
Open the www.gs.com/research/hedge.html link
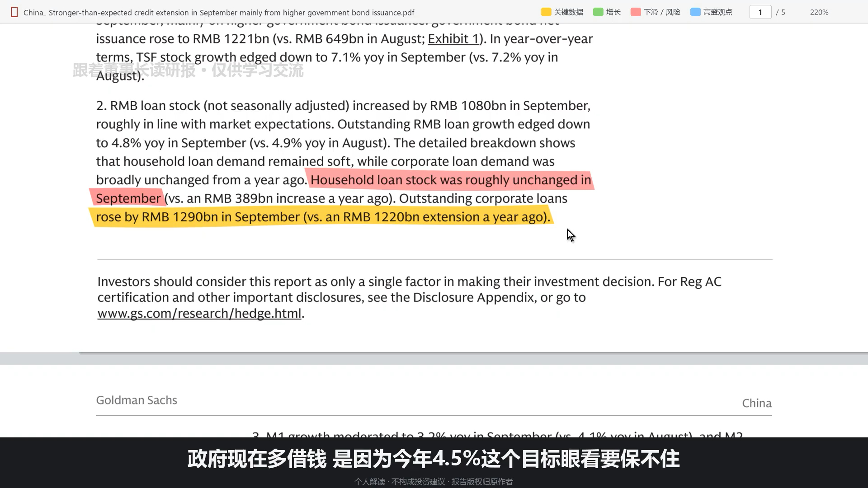(x=199, y=313)
